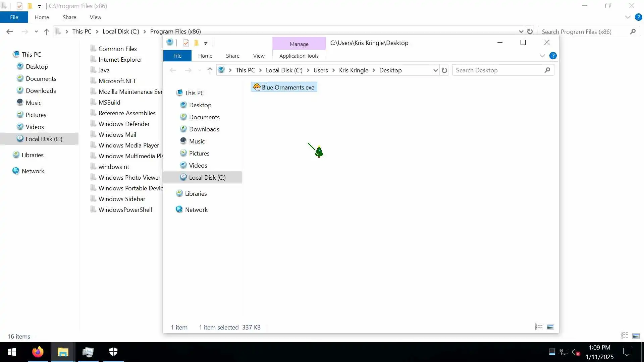Click Up arrow in Desktop window

point(210,70)
